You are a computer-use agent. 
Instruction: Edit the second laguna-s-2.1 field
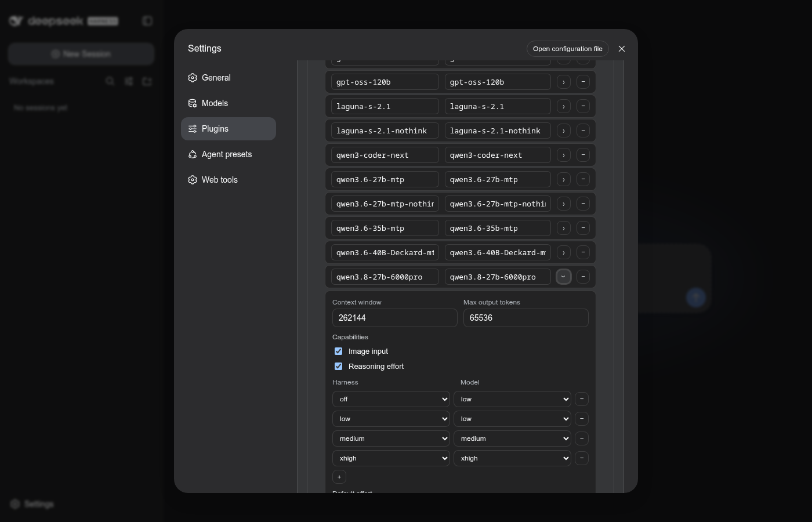click(498, 107)
